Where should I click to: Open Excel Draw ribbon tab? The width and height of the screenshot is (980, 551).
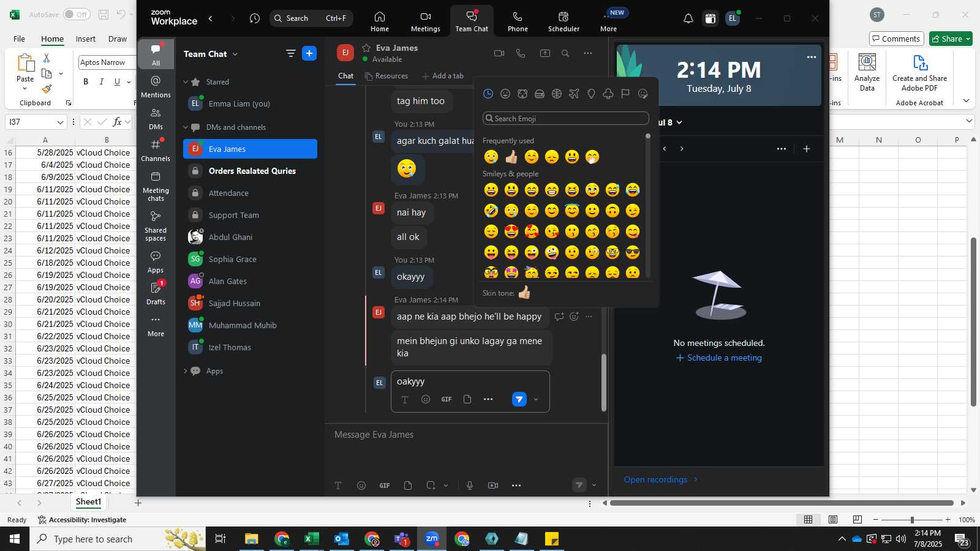pyautogui.click(x=118, y=39)
